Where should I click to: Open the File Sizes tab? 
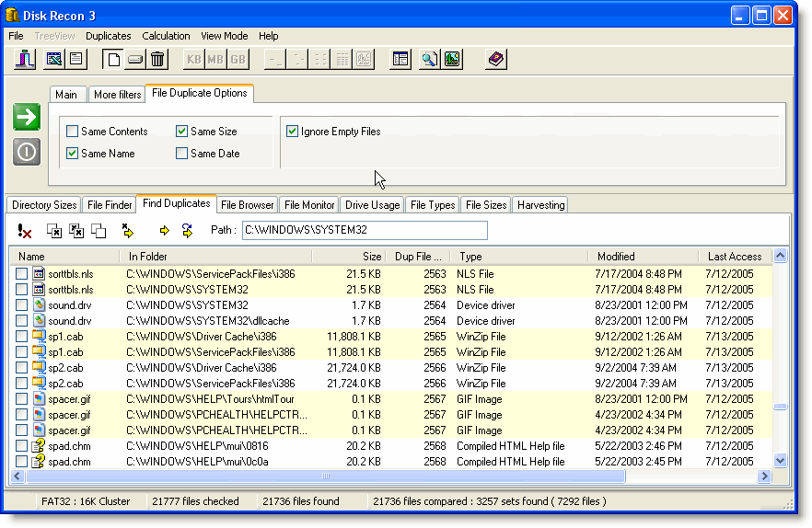pos(486,205)
